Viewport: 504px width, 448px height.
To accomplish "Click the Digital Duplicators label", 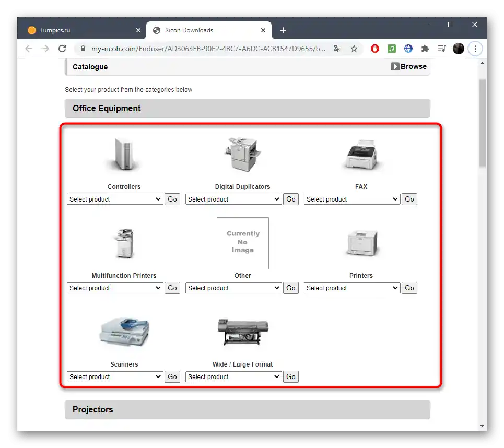I will [x=243, y=187].
